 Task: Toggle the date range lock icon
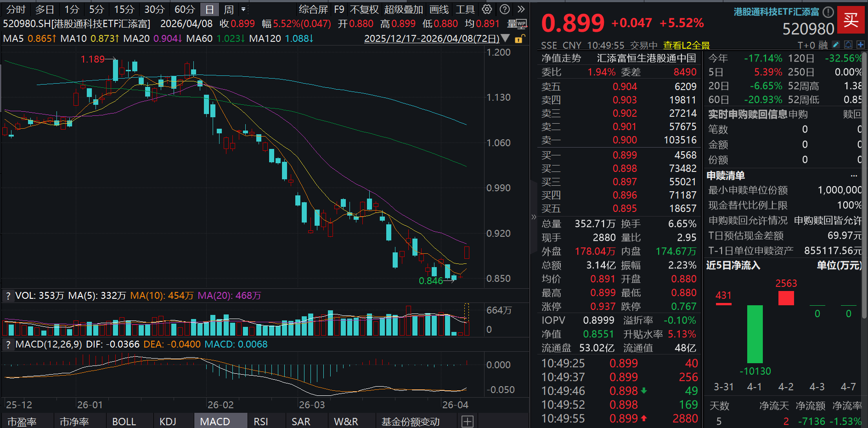(519, 39)
